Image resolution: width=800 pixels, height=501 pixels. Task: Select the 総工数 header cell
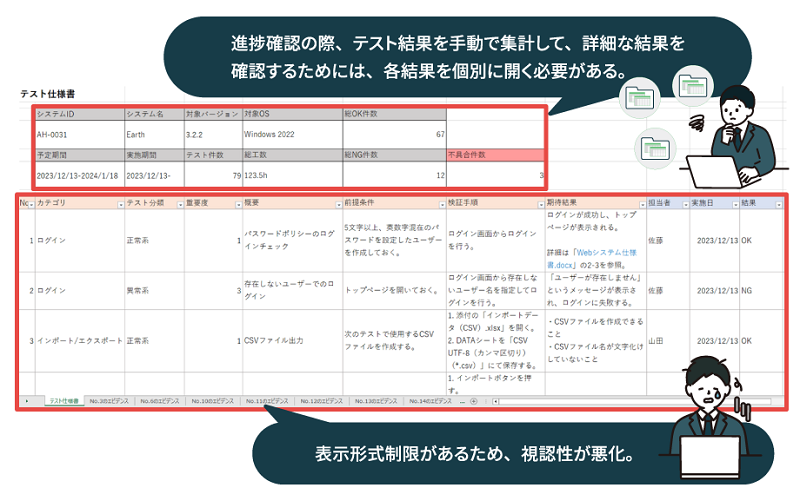(x=292, y=155)
